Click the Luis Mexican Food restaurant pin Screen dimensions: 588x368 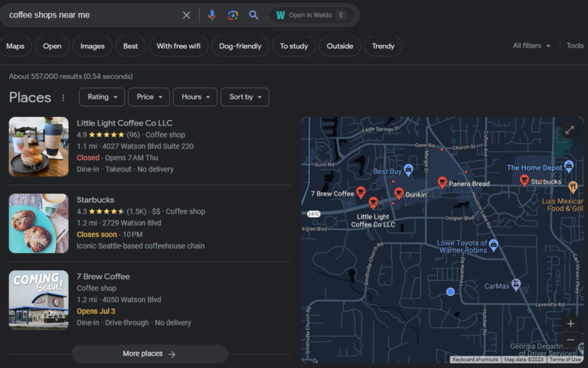[x=573, y=187]
